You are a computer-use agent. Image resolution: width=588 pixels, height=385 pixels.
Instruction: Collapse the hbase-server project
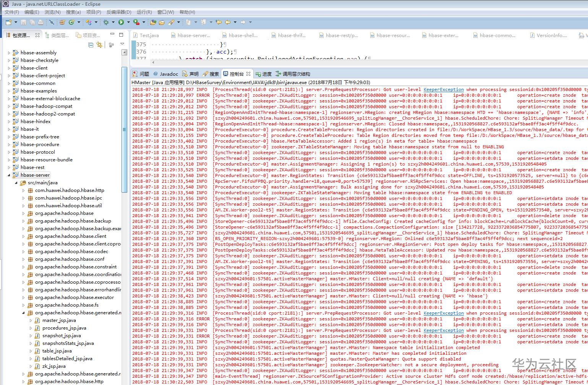[x=9, y=175]
